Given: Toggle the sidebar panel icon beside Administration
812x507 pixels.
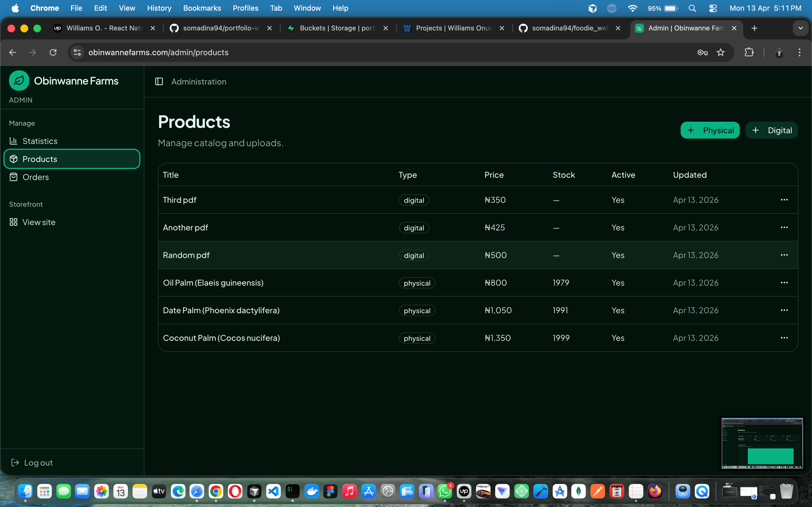Looking at the screenshot, I should (x=159, y=81).
